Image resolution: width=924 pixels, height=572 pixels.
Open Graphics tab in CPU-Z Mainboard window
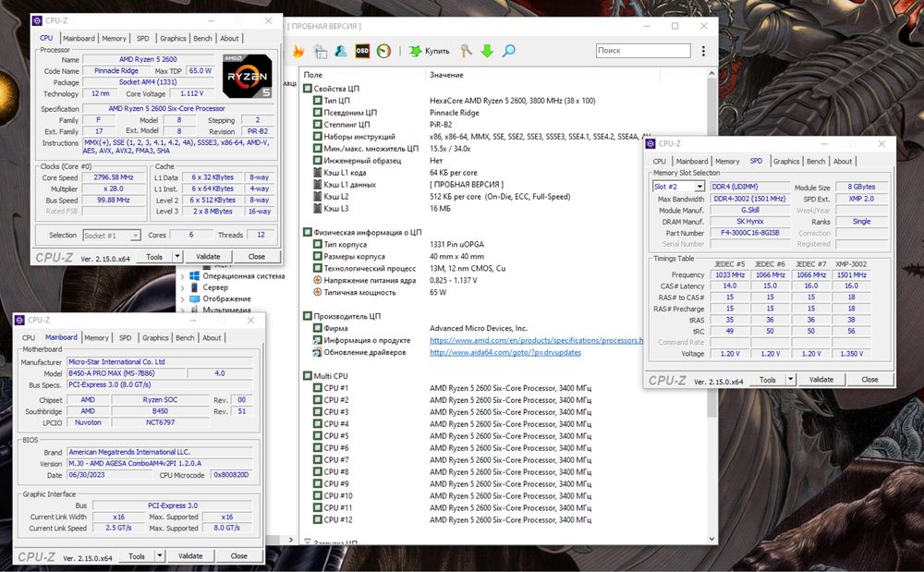tap(155, 338)
